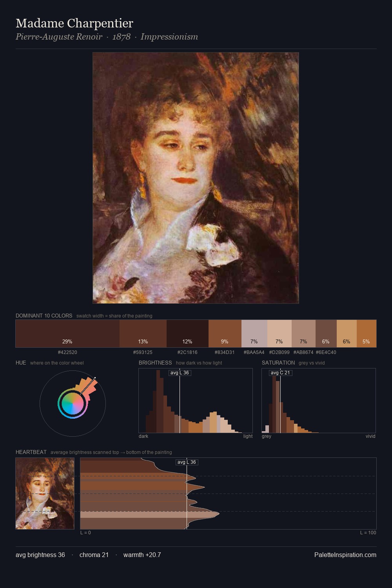Viewport: 392px width, 588px height.
Task: Click the avg C 21 saturation label
Action: coord(281,373)
